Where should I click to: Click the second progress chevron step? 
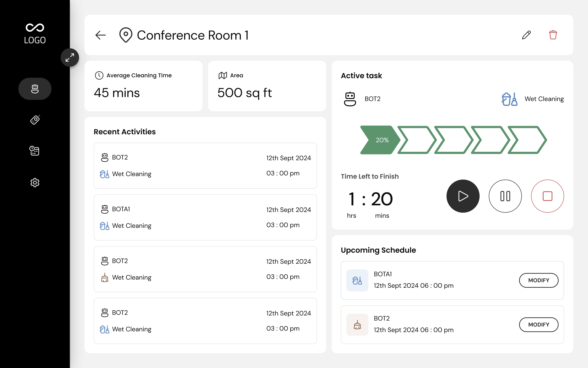click(x=417, y=140)
